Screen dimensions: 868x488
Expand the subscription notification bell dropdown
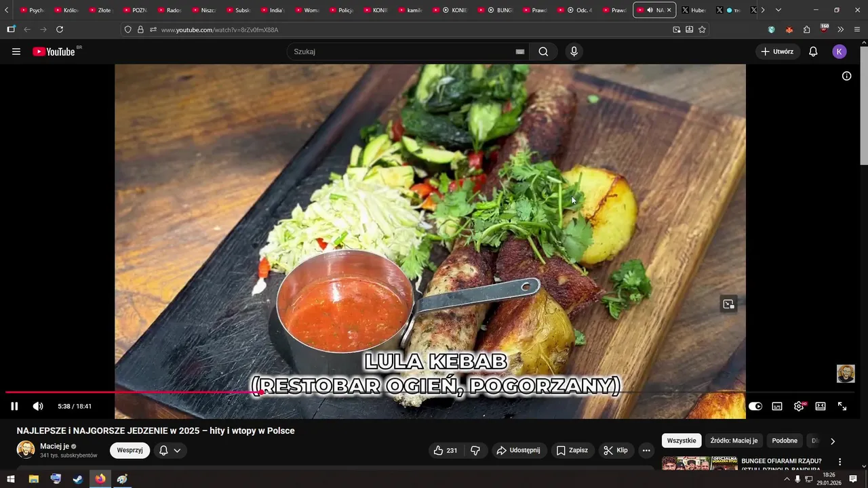point(170,450)
